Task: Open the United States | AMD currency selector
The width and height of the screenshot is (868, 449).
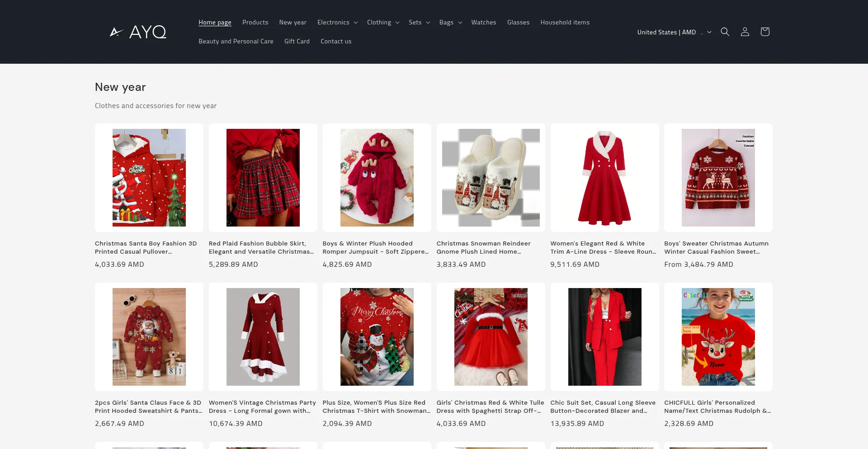Action: [x=674, y=32]
